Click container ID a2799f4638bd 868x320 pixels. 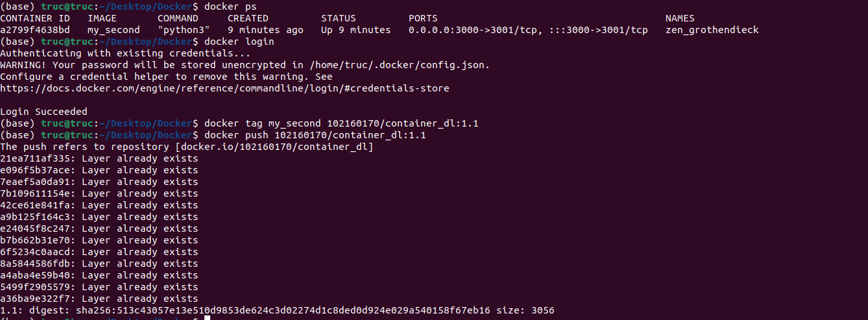click(x=35, y=30)
